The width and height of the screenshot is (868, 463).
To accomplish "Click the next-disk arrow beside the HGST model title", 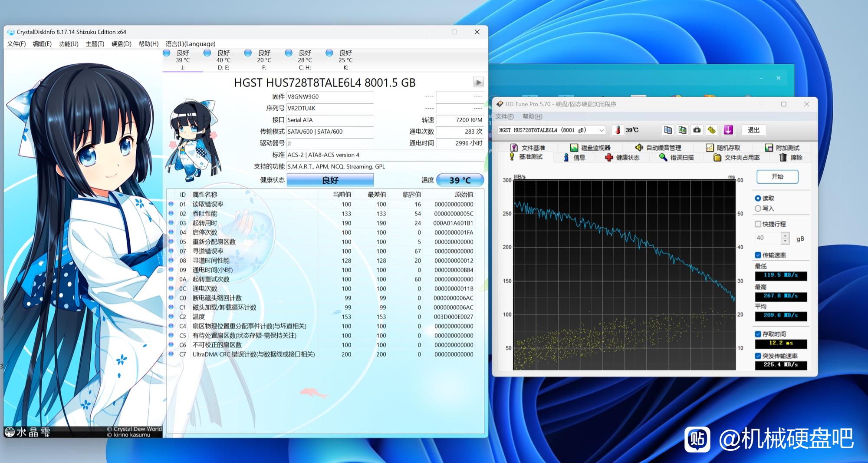I will [x=478, y=82].
